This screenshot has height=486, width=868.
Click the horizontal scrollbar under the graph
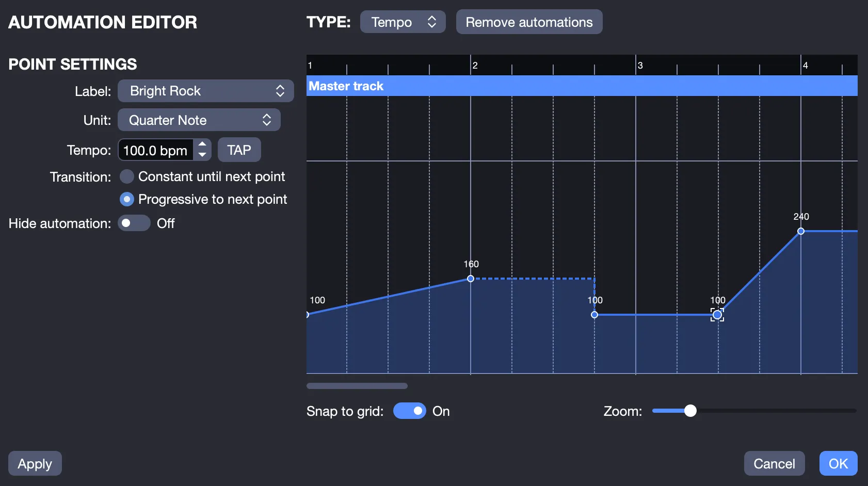point(357,386)
